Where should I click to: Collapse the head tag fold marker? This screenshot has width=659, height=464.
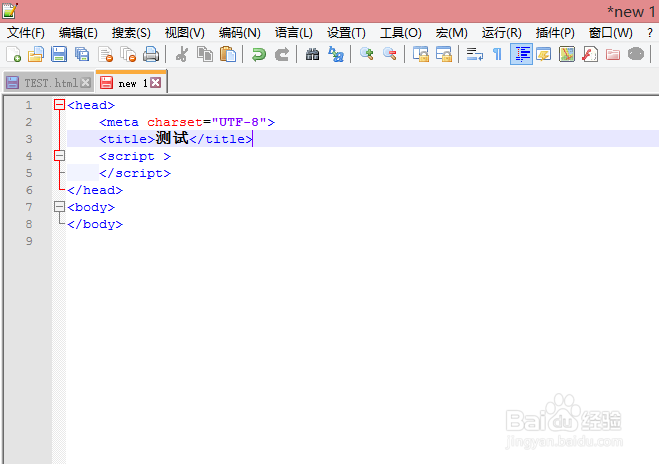(60, 105)
